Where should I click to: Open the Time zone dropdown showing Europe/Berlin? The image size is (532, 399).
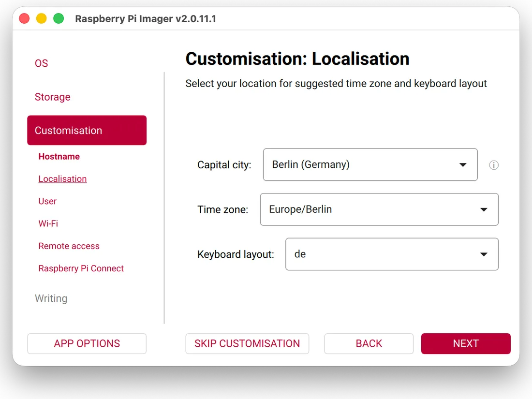tap(379, 209)
